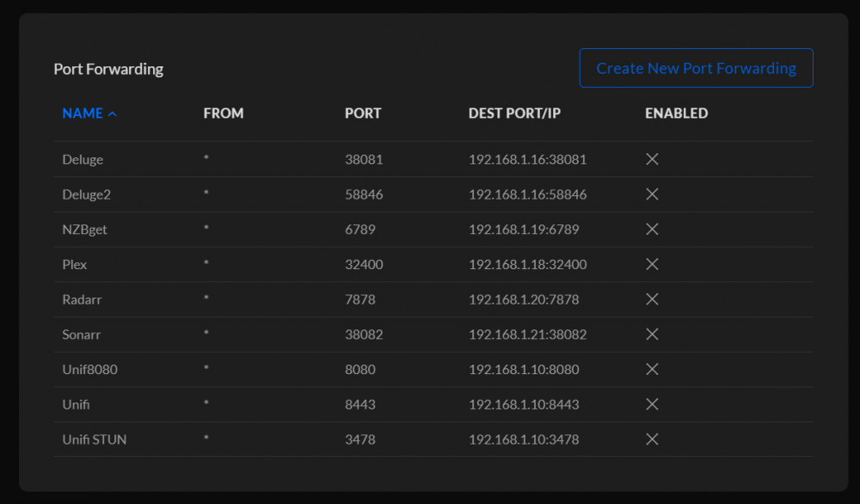860x504 pixels.
Task: Click the X icon in the Radarr row
Action: coord(652,299)
